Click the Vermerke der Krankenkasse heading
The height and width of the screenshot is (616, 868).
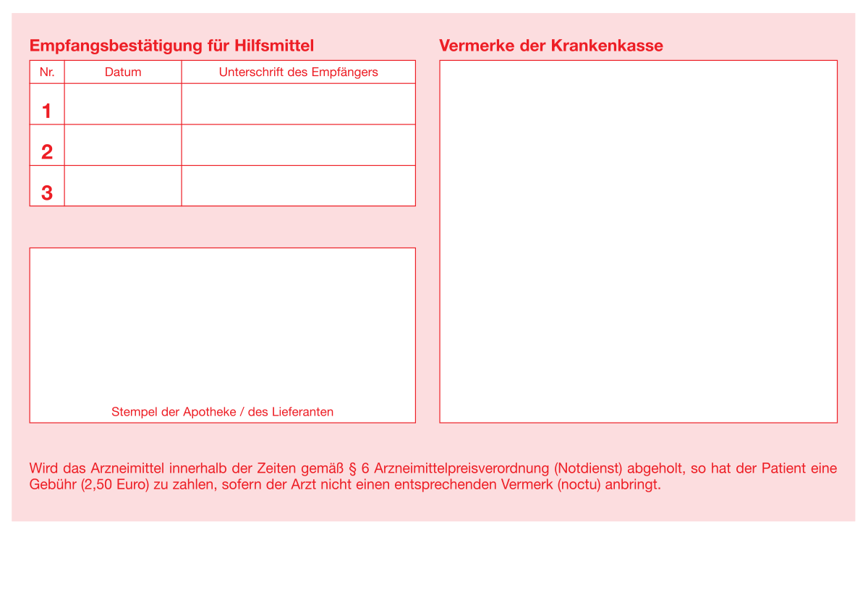(x=550, y=46)
